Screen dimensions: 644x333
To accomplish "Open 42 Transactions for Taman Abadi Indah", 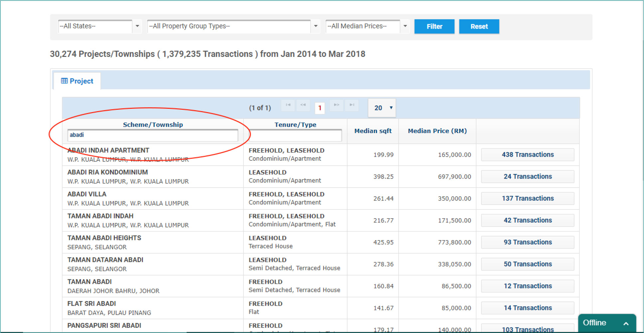I will tap(528, 220).
